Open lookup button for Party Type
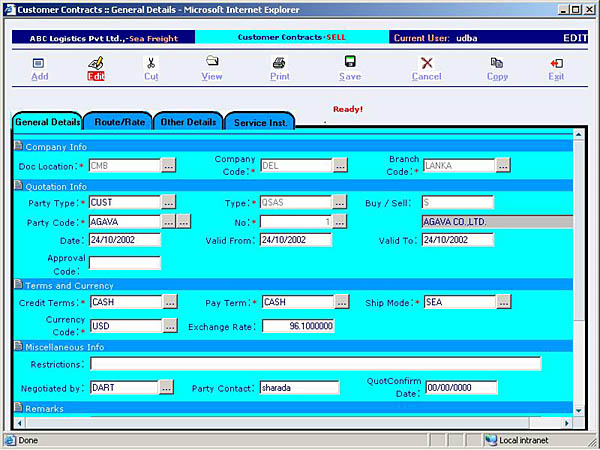The width and height of the screenshot is (600, 450). pyautogui.click(x=168, y=202)
